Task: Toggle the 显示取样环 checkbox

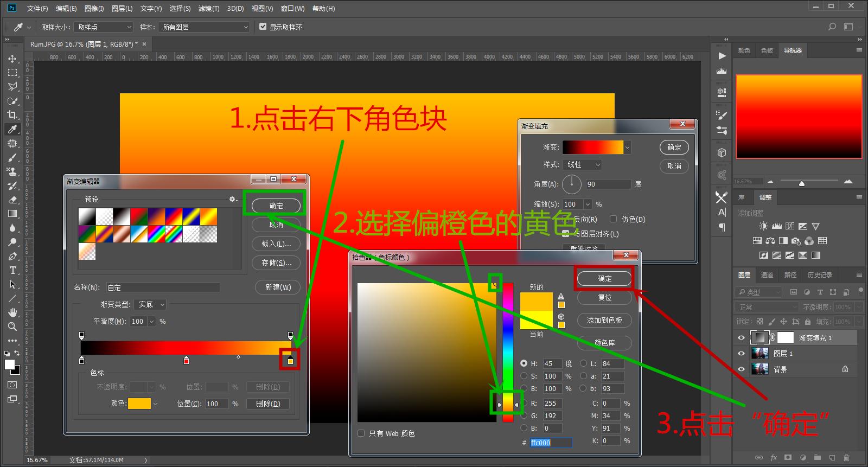Action: click(263, 27)
